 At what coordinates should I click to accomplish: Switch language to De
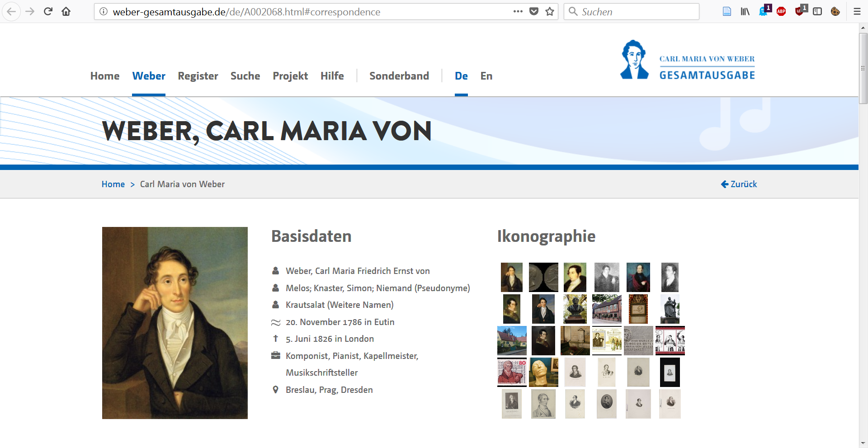pos(461,76)
